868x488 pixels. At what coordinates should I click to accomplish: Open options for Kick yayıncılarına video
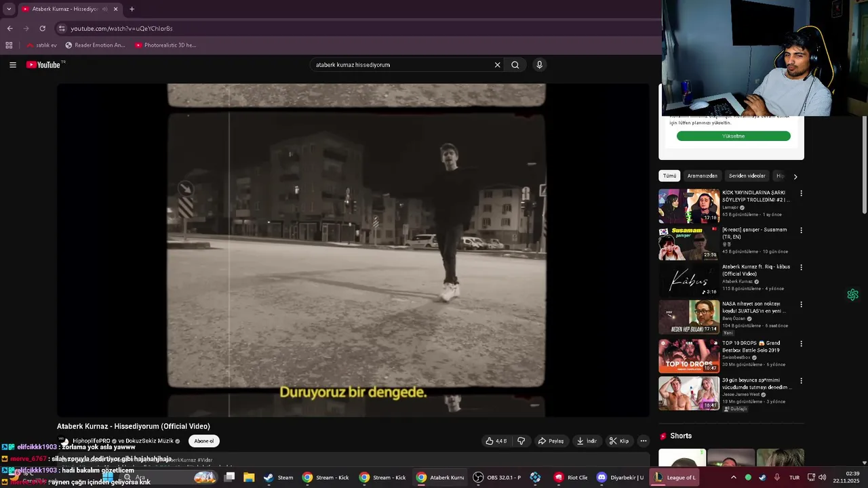pos(801,193)
